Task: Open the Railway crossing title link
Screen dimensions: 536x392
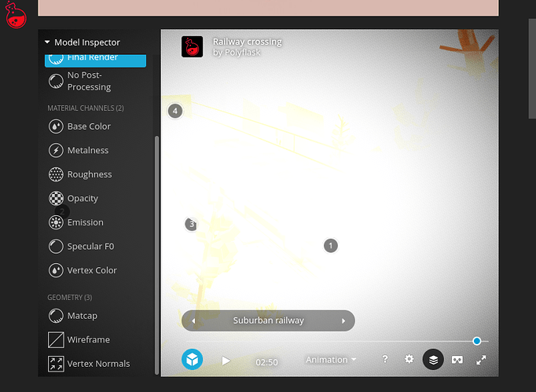Action: pyautogui.click(x=247, y=42)
